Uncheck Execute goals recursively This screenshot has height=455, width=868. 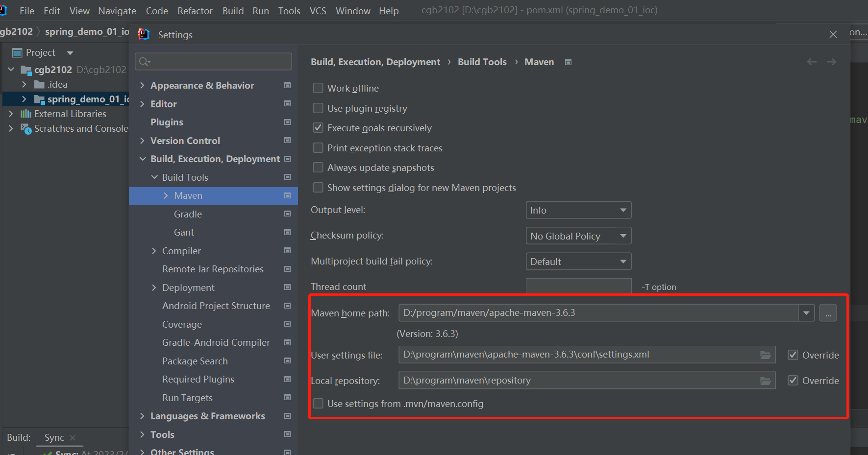(x=318, y=128)
